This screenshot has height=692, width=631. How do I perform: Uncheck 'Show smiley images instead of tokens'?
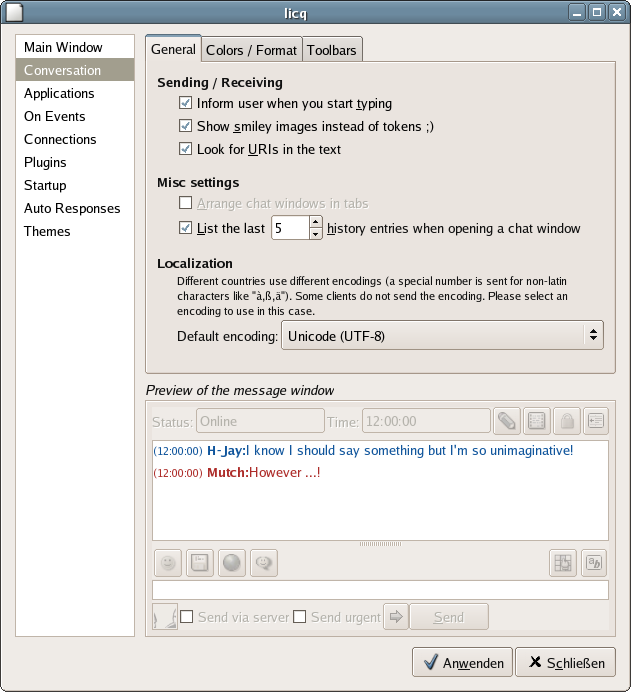(x=185, y=126)
